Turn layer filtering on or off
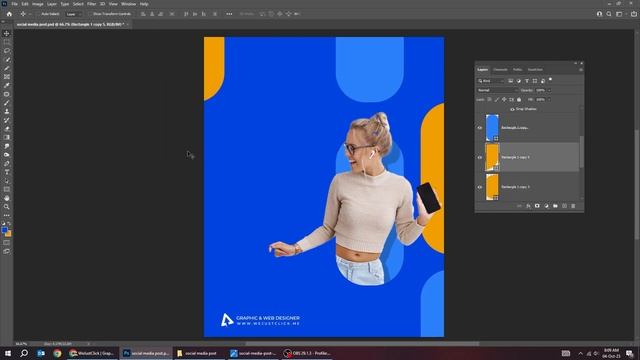 click(550, 80)
